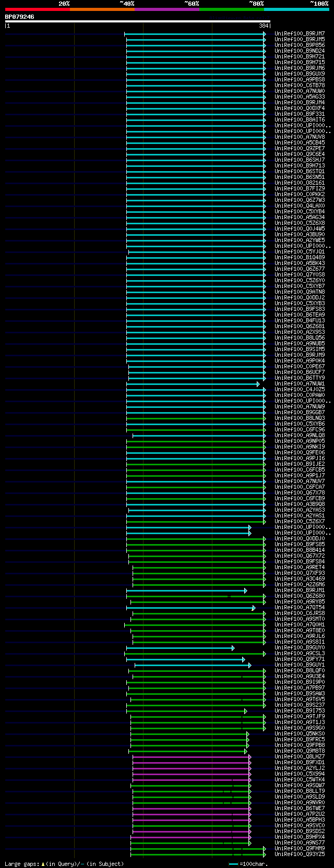Follow the UniRef100_A9NLQ8 link

300,436
